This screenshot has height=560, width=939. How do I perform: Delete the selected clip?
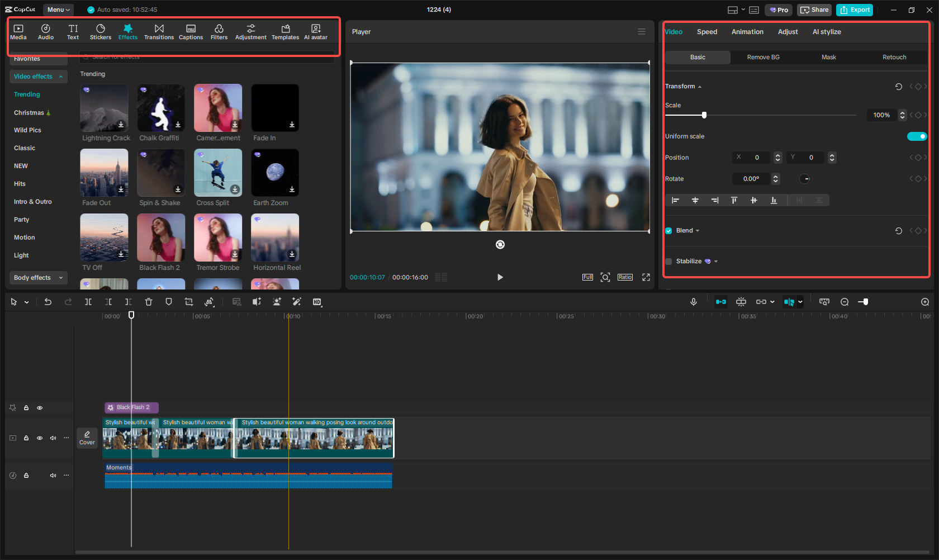tap(148, 302)
